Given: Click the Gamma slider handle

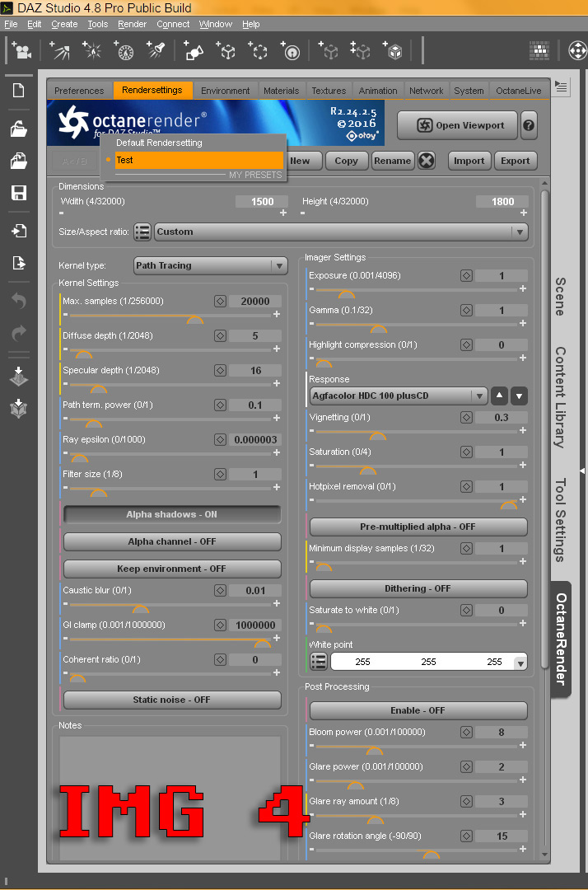Looking at the screenshot, I should coord(378,329).
